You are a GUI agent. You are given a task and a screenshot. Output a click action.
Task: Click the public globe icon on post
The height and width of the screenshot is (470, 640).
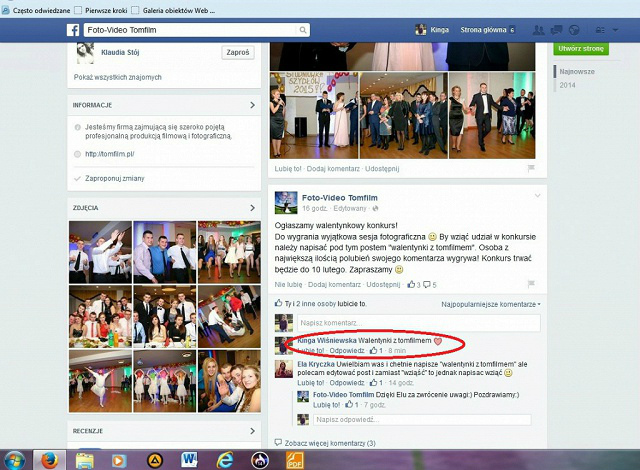(376, 208)
